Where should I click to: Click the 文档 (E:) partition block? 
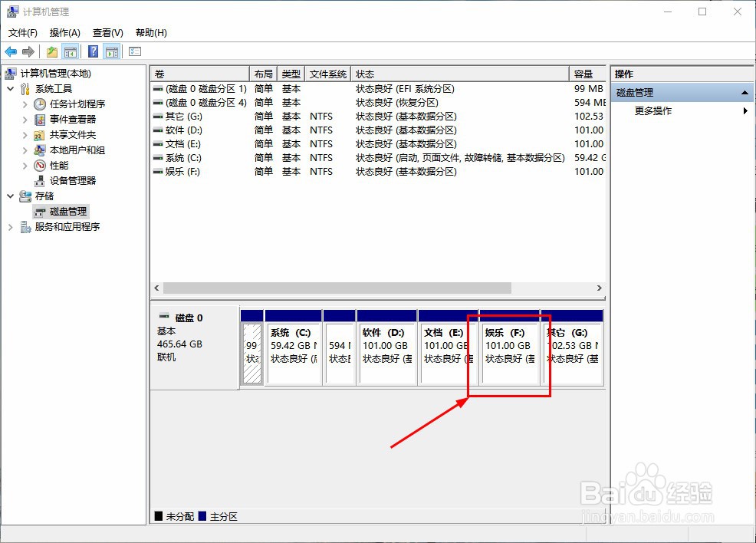tap(448, 347)
